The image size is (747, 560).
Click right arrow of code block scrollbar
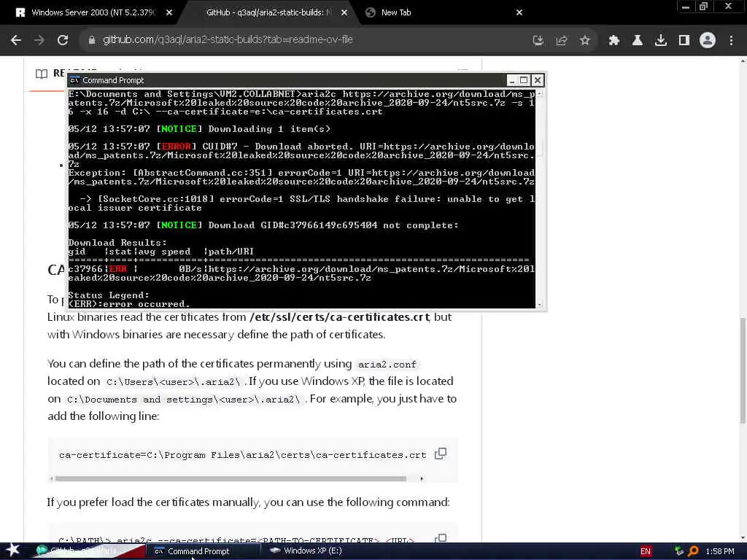point(422,478)
